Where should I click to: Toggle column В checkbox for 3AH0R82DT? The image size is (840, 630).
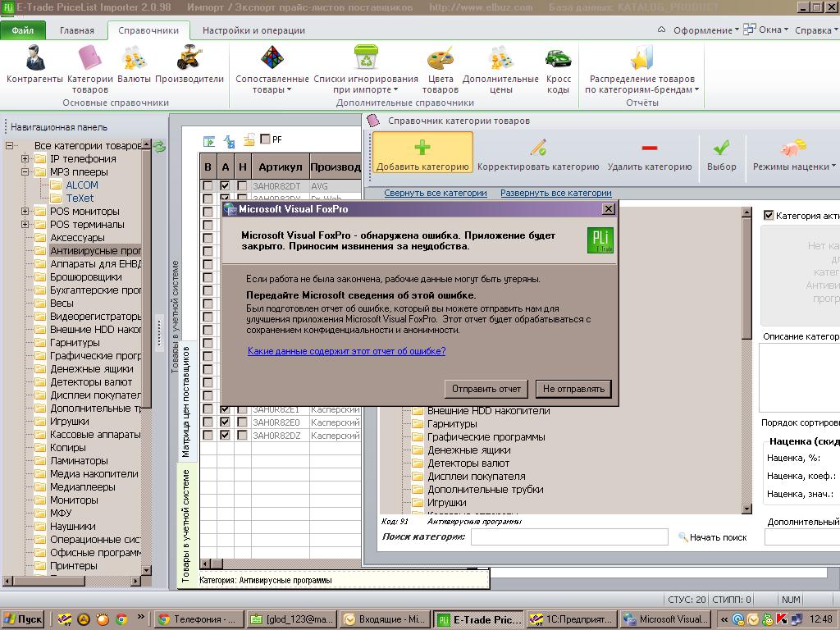click(x=208, y=186)
